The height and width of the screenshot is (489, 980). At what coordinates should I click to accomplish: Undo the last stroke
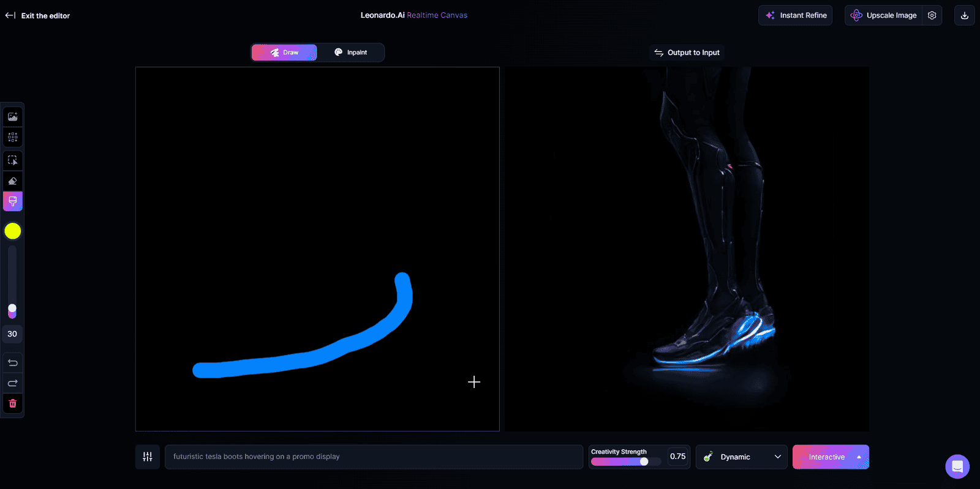click(13, 362)
